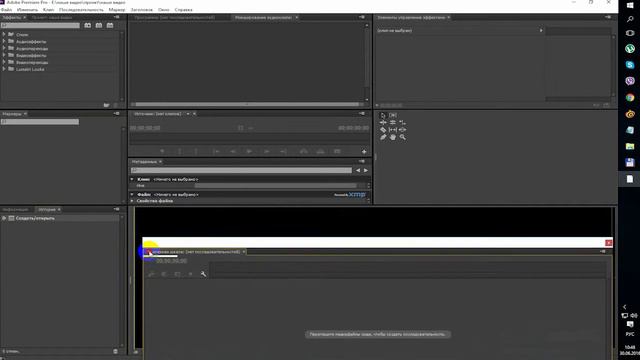640x360 pixels.
Task: Step forward one frame in source monitor
Action: coord(267,151)
